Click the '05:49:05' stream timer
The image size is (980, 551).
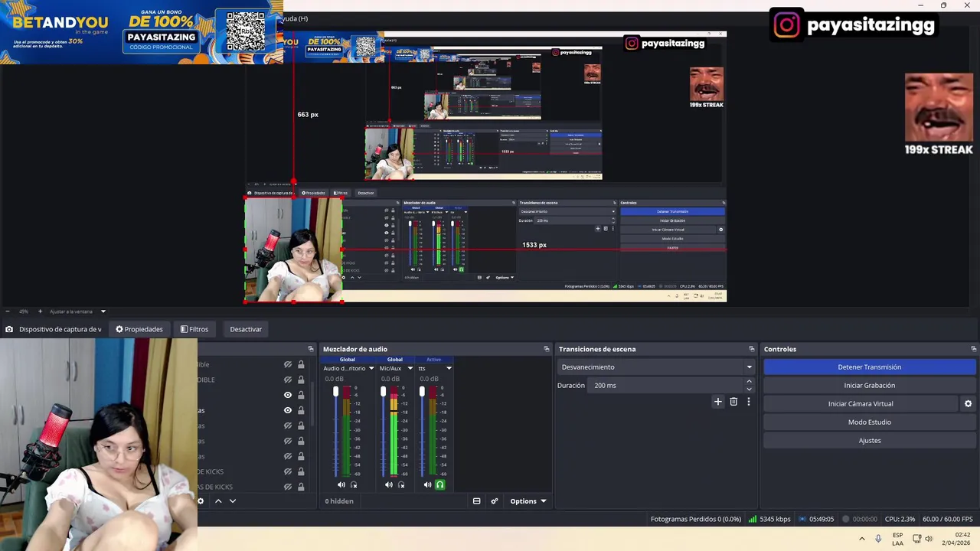[x=821, y=520]
